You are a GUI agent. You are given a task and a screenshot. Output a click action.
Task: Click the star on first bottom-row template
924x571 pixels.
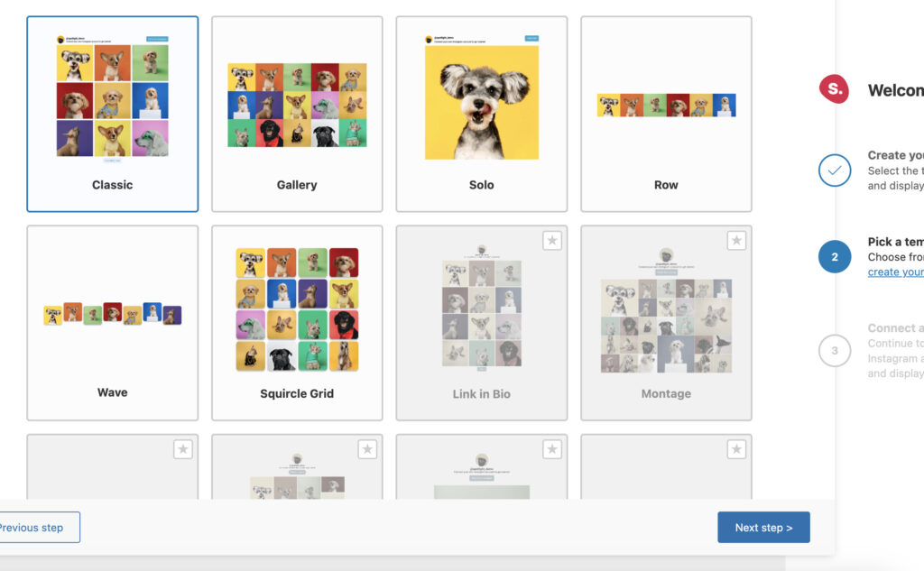point(183,449)
